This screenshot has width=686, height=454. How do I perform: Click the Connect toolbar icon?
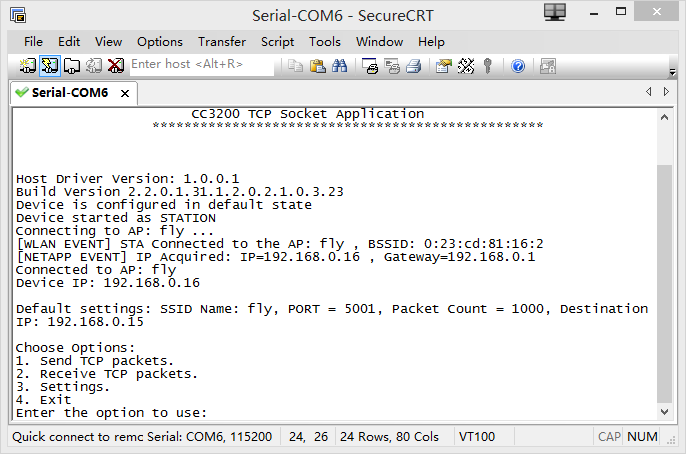click(27, 66)
